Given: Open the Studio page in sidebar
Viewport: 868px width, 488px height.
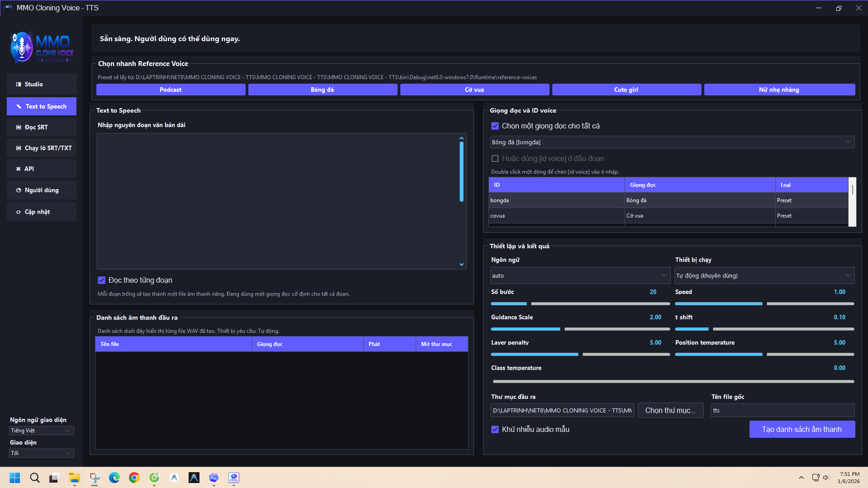Looking at the screenshot, I should point(42,84).
